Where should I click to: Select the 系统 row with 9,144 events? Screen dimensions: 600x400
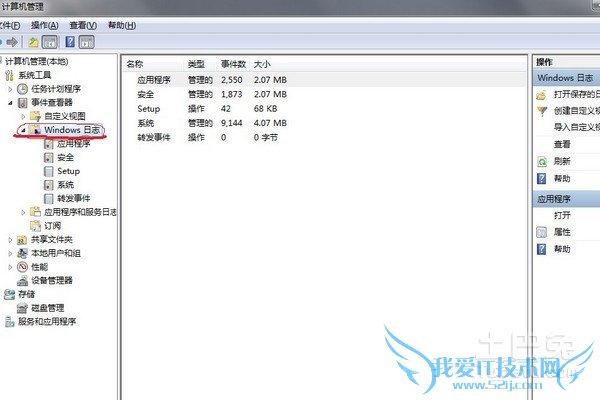[325, 123]
